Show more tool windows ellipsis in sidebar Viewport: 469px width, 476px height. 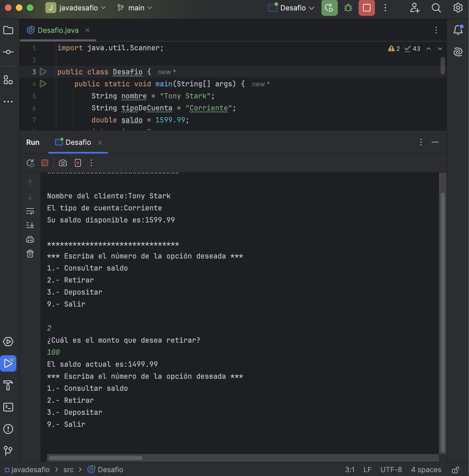tap(8, 102)
